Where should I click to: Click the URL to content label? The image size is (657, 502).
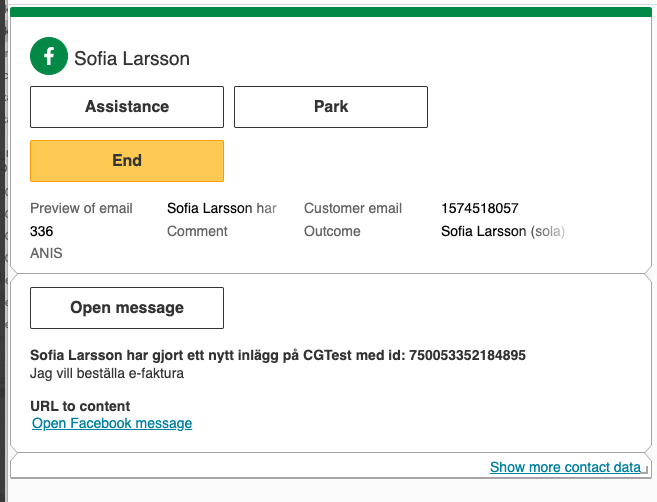80,406
